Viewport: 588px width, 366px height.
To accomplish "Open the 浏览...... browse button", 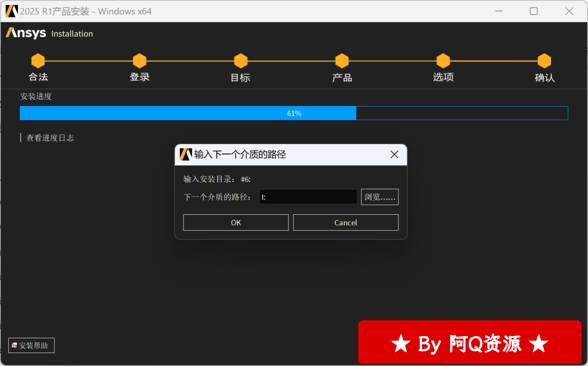I will click(379, 197).
